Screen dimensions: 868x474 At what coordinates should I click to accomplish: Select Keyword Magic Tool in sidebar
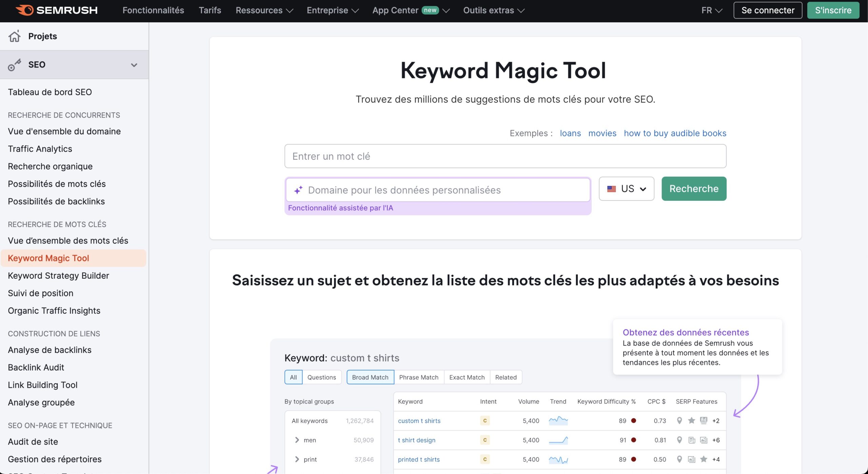pyautogui.click(x=73, y=258)
